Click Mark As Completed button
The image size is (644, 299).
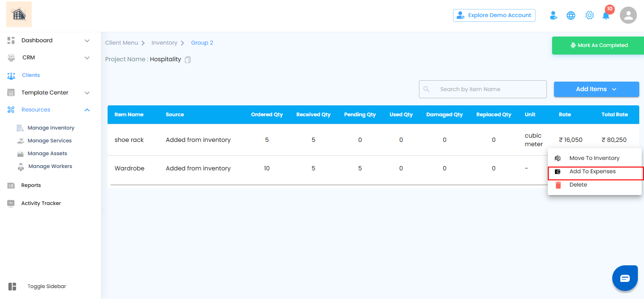pyautogui.click(x=599, y=46)
